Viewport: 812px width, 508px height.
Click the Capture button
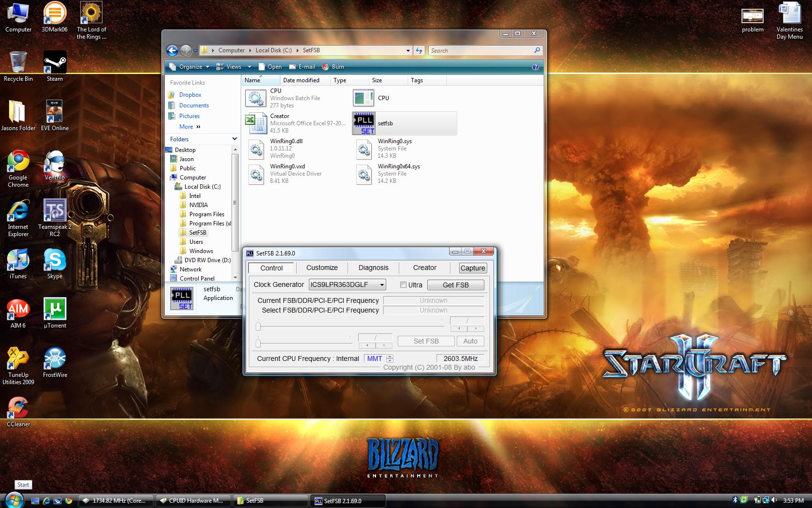point(473,268)
